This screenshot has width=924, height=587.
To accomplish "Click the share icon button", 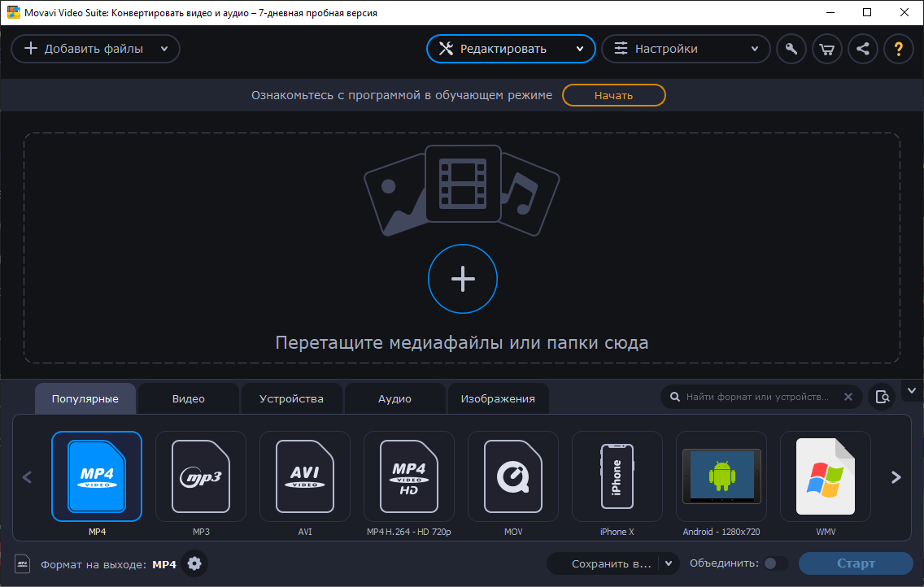I will tap(863, 49).
